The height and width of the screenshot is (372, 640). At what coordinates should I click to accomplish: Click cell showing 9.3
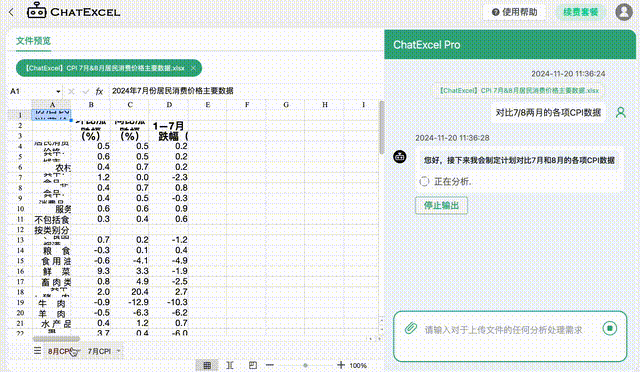(91, 271)
